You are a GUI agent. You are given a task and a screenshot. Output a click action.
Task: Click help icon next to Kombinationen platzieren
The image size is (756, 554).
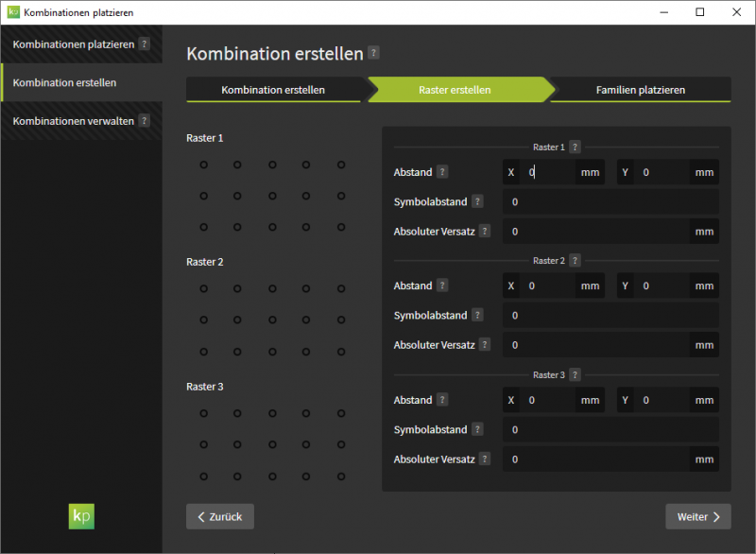click(x=144, y=43)
